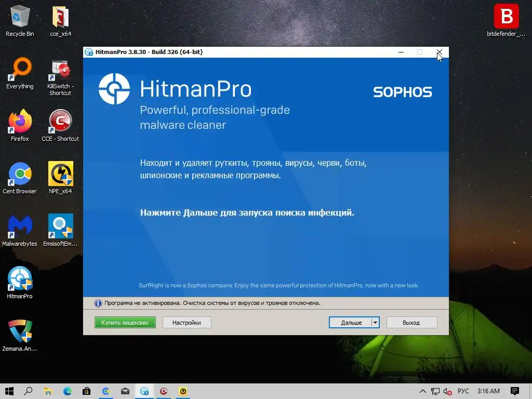The image size is (532, 399).
Task: Click the Выход button
Action: tap(411, 322)
